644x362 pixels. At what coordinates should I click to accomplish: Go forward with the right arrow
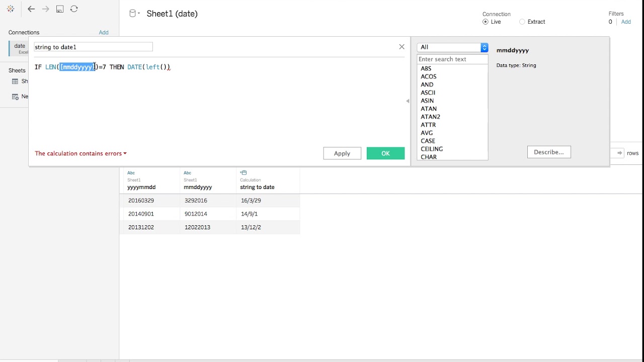coord(46,9)
